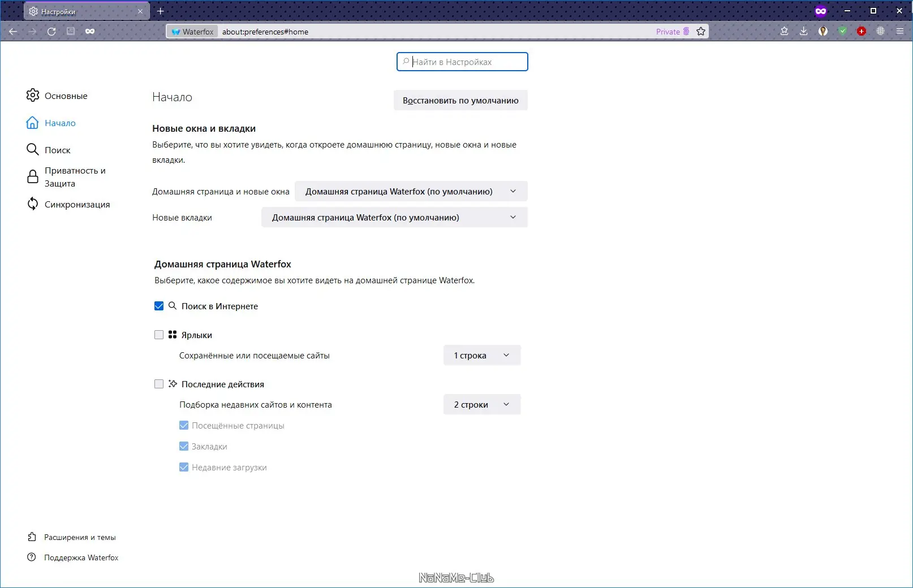913x588 pixels.
Task: Click the Посещённые страницы label
Action: click(238, 425)
